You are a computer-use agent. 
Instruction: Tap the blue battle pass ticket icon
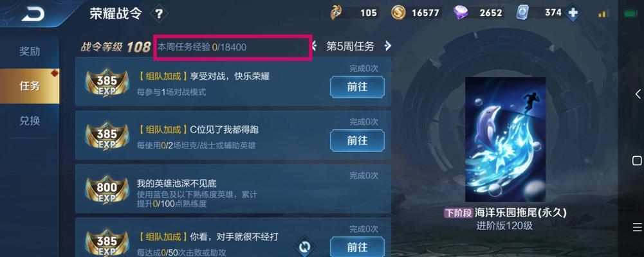click(523, 13)
